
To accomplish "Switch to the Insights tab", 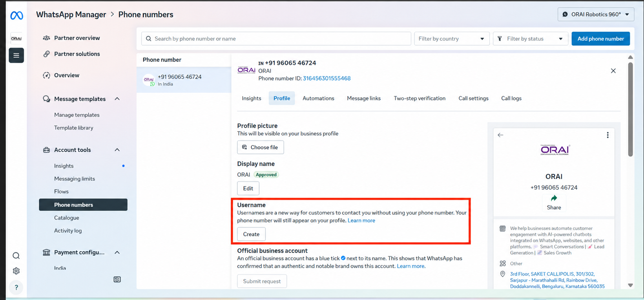I will coord(252,99).
